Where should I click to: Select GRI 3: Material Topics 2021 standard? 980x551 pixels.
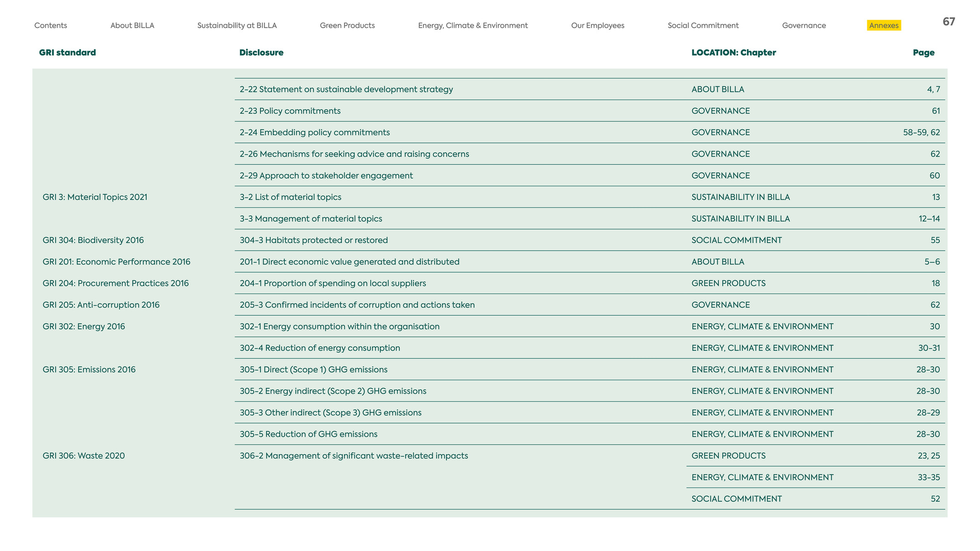[x=95, y=197]
